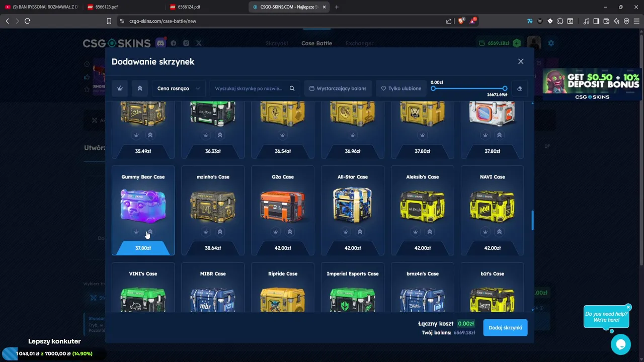
Task: Open the Brave Rewards triangle icon
Action: click(x=473, y=21)
